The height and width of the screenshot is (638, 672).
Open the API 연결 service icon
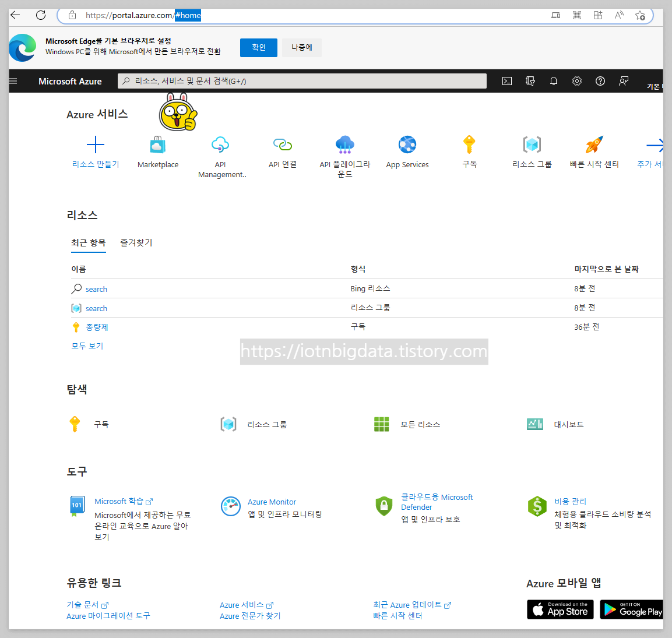[x=283, y=144]
